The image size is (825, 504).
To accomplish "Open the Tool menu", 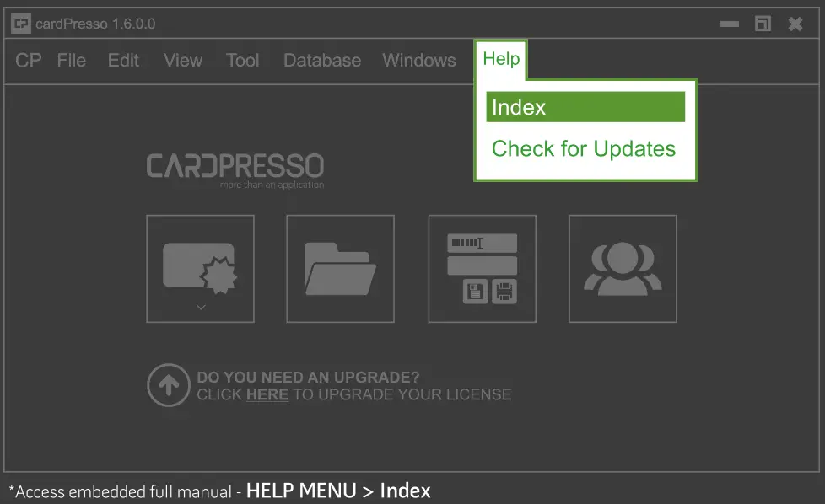I will 243,61.
